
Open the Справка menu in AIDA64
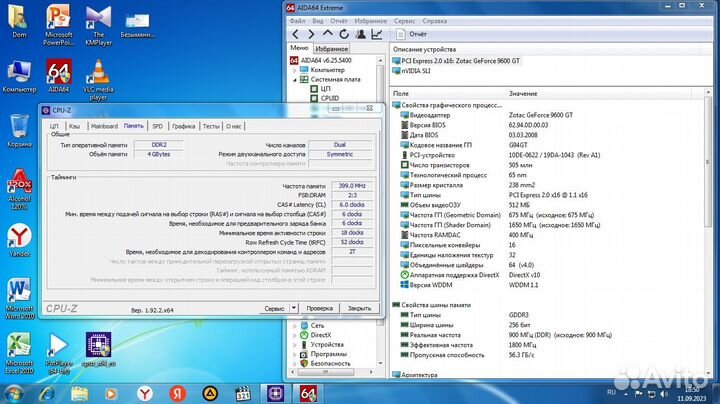point(434,21)
